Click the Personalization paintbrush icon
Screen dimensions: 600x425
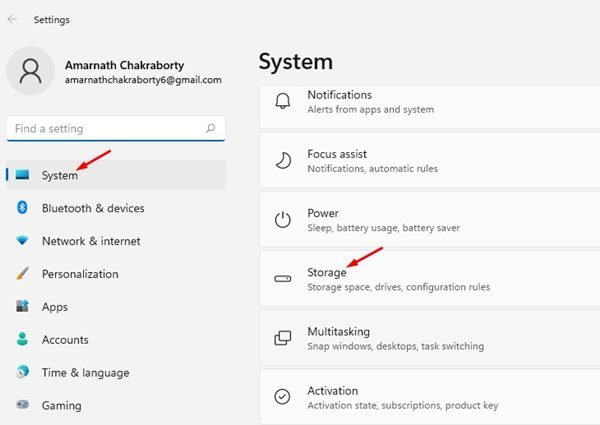(22, 274)
